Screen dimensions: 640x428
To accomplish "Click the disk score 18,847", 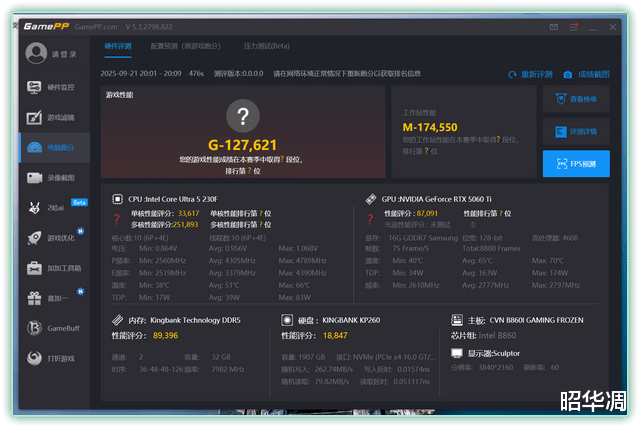I will [335, 335].
